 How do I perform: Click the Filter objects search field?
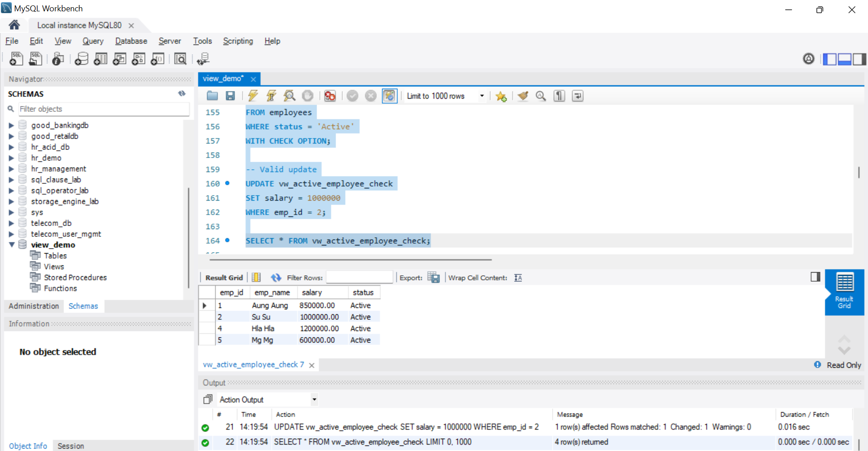pyautogui.click(x=104, y=109)
